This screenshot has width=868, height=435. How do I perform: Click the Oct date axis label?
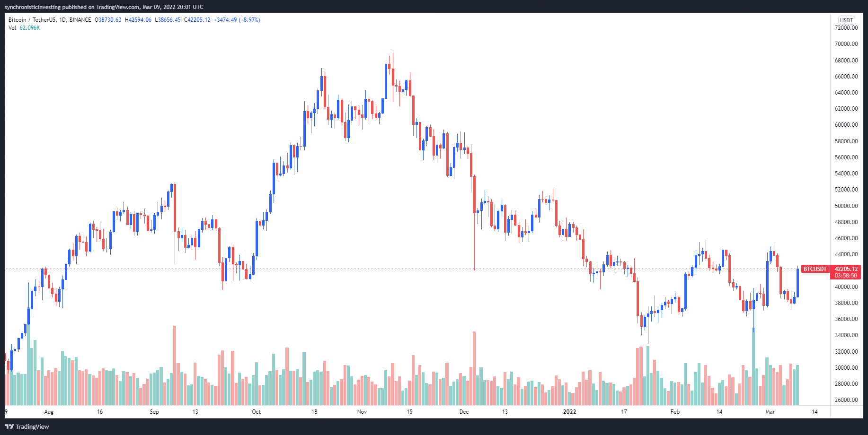point(256,412)
